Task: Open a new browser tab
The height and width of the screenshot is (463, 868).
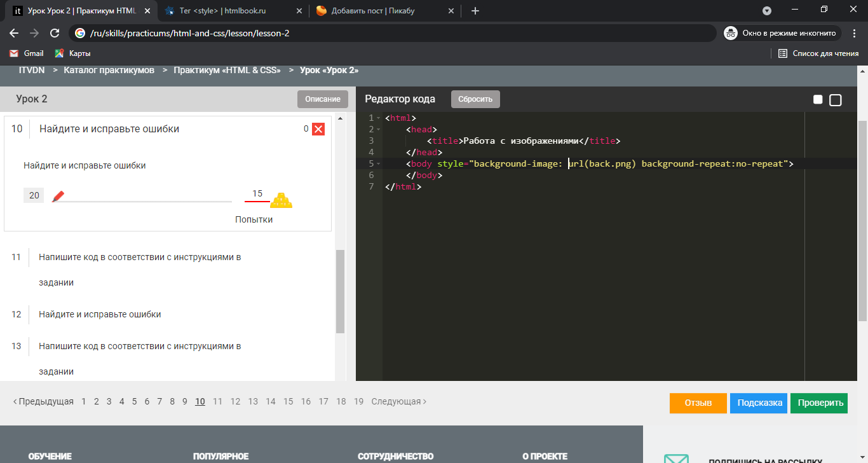Action: click(x=475, y=11)
